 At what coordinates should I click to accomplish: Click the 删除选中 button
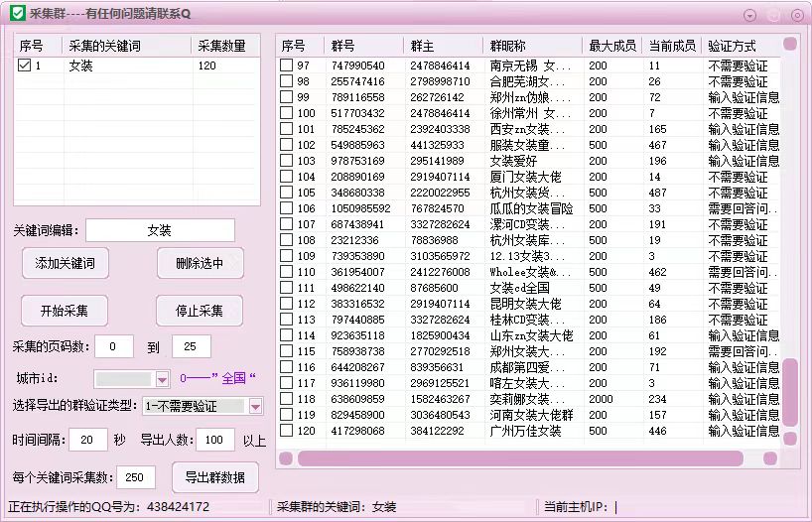pyautogui.click(x=200, y=263)
